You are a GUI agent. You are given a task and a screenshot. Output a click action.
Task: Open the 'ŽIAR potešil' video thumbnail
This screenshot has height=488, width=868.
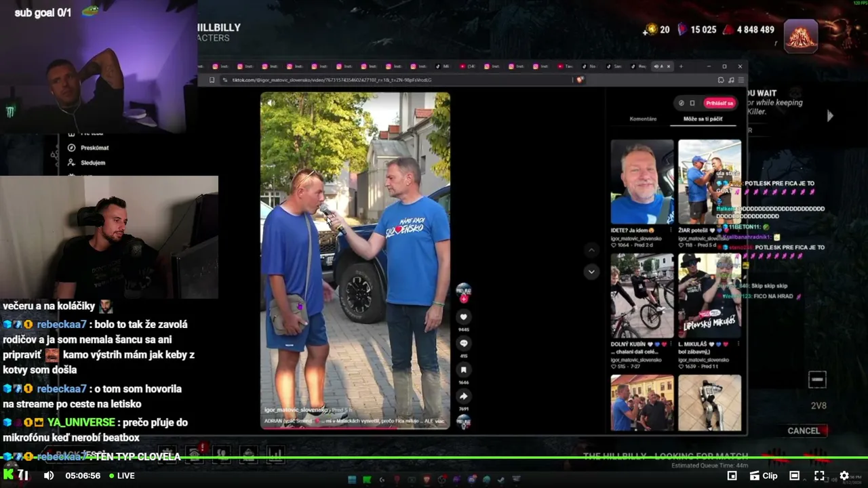[x=709, y=182]
